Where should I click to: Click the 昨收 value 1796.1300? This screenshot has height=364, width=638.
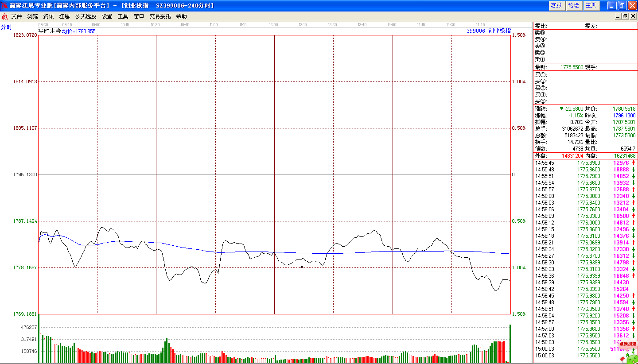coord(624,115)
